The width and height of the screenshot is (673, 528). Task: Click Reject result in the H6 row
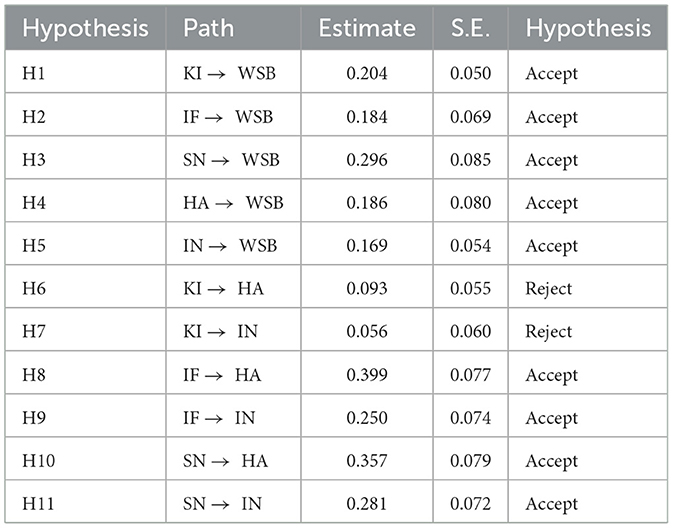[x=549, y=289]
